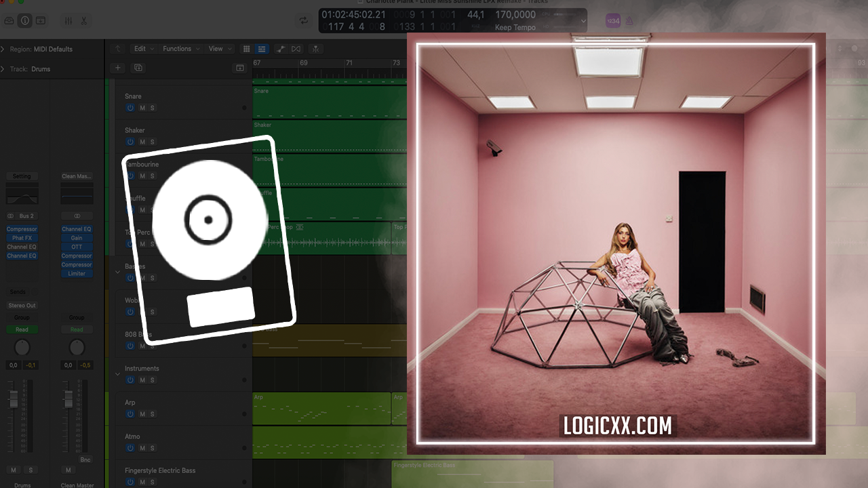
Task: Toggle power on 808 Bass track
Action: coord(130,346)
